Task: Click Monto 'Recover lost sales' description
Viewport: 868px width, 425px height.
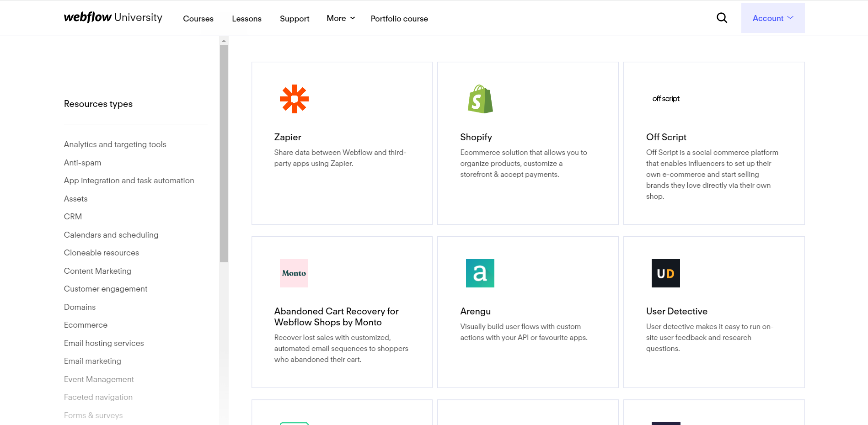Action: coord(341,349)
